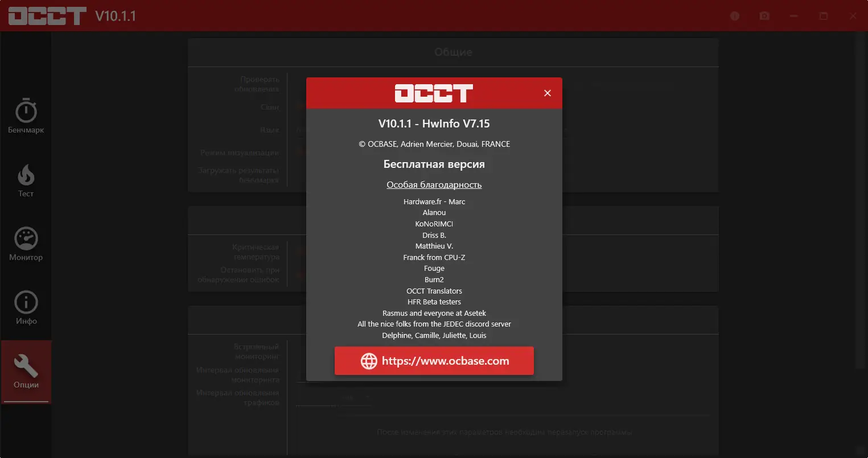This screenshot has width=868, height=458.
Task: Click the info icon in title bar
Action: (x=735, y=16)
